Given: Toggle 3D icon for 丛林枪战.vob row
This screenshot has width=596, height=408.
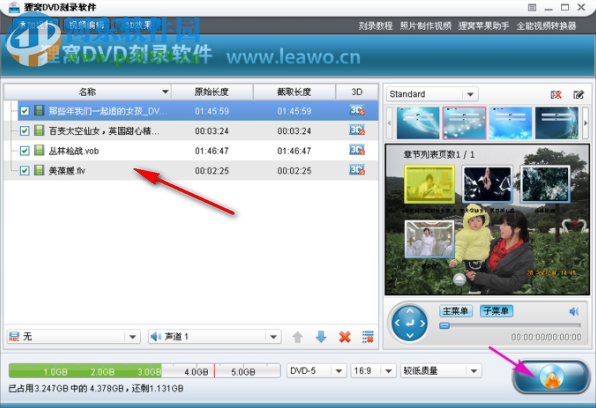Looking at the screenshot, I should pos(357,150).
